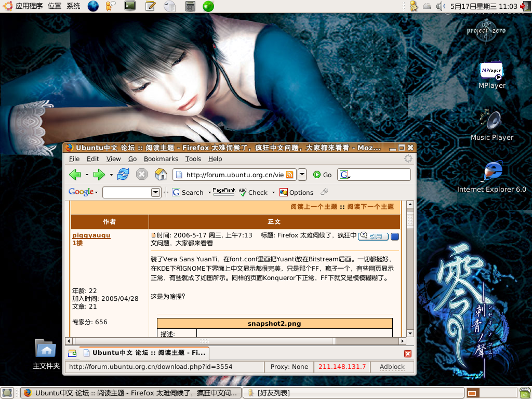The height and width of the screenshot is (399, 532).
Task: Click the text editor notepad launcher in panel
Action: coord(150,6)
